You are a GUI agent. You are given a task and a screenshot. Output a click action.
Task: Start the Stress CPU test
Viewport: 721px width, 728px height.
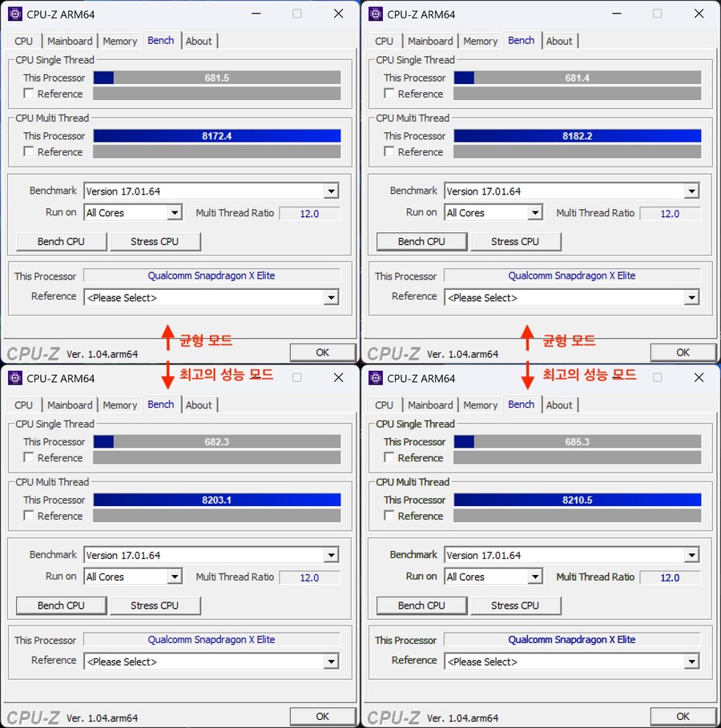(x=155, y=241)
